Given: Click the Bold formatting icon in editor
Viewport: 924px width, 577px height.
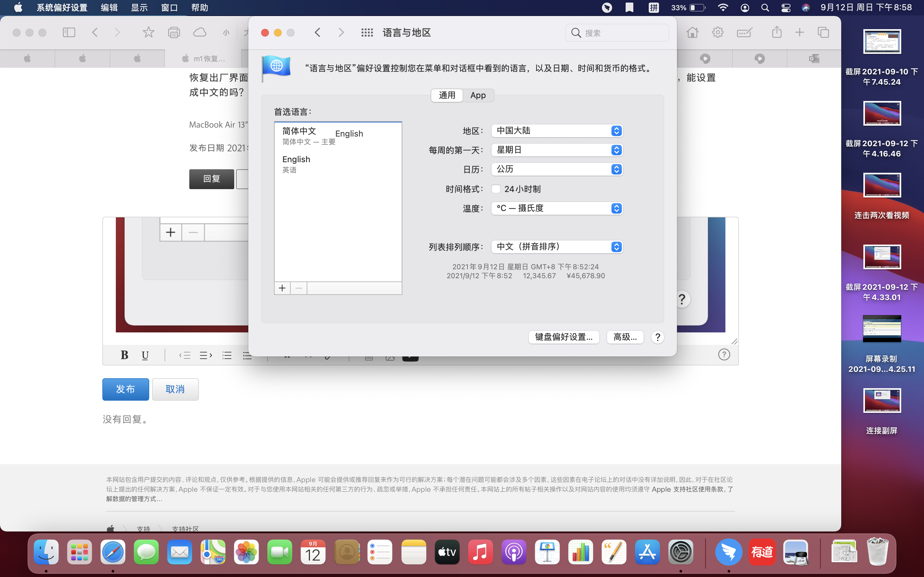Looking at the screenshot, I should tap(124, 355).
